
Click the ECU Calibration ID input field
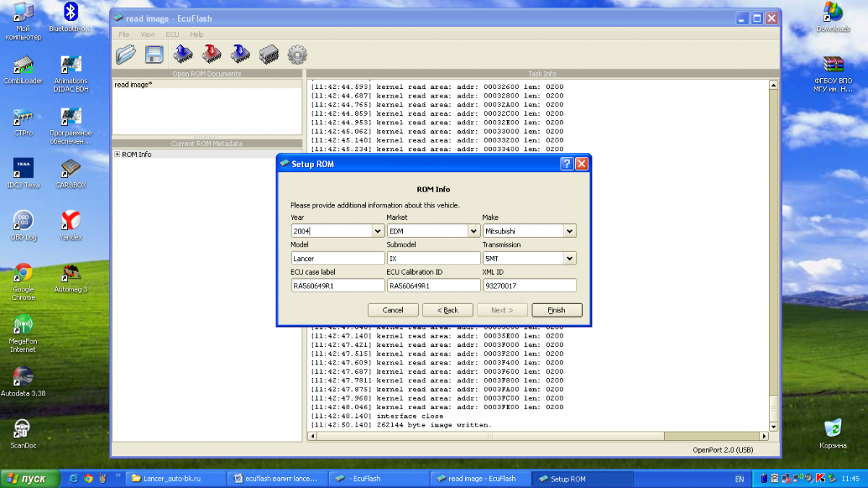[x=434, y=286]
